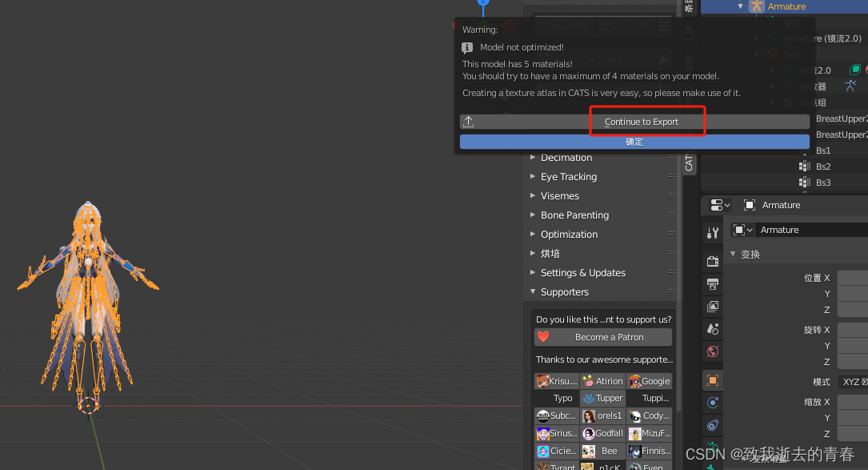Open the Object properties tab
Screen dimensions: 868x470
click(x=713, y=380)
